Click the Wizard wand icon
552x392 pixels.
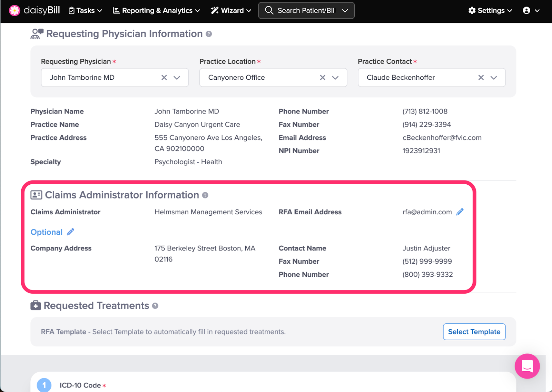(215, 11)
